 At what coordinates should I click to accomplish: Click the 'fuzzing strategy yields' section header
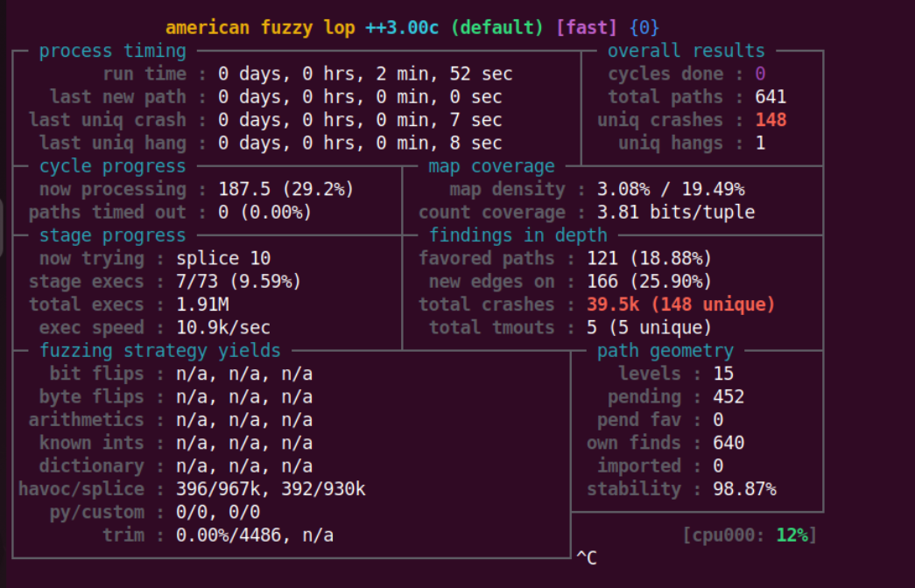[160, 351]
